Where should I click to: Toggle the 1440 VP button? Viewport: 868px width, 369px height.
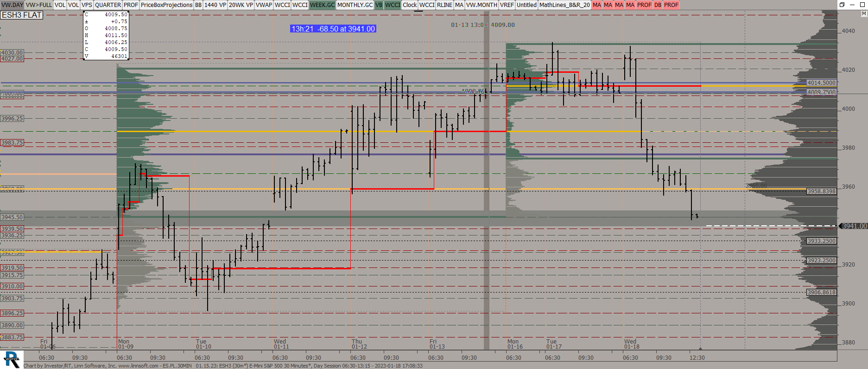coord(215,5)
